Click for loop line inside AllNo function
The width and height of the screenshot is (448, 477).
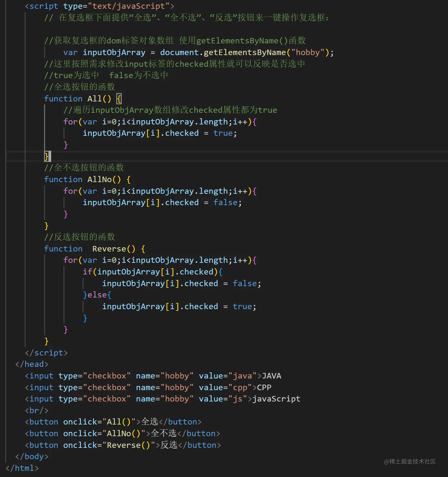coord(160,191)
